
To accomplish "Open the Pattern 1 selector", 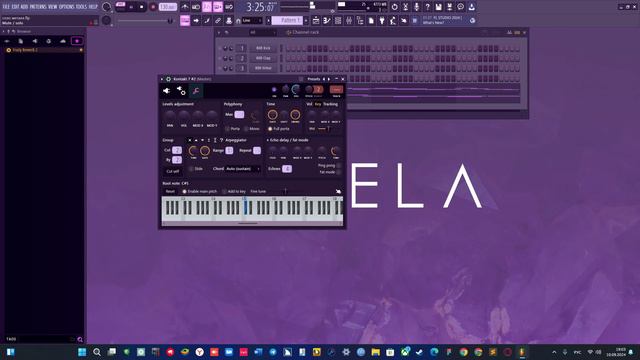I will click(287, 20).
